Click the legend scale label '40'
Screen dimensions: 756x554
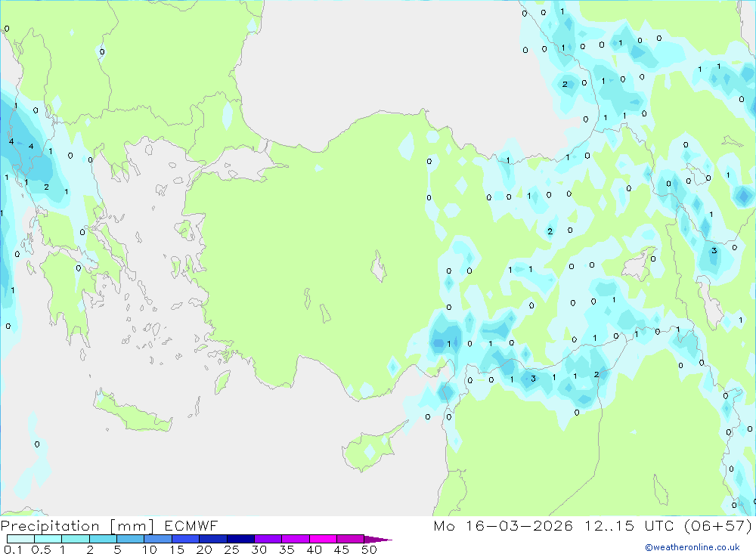[x=314, y=549]
